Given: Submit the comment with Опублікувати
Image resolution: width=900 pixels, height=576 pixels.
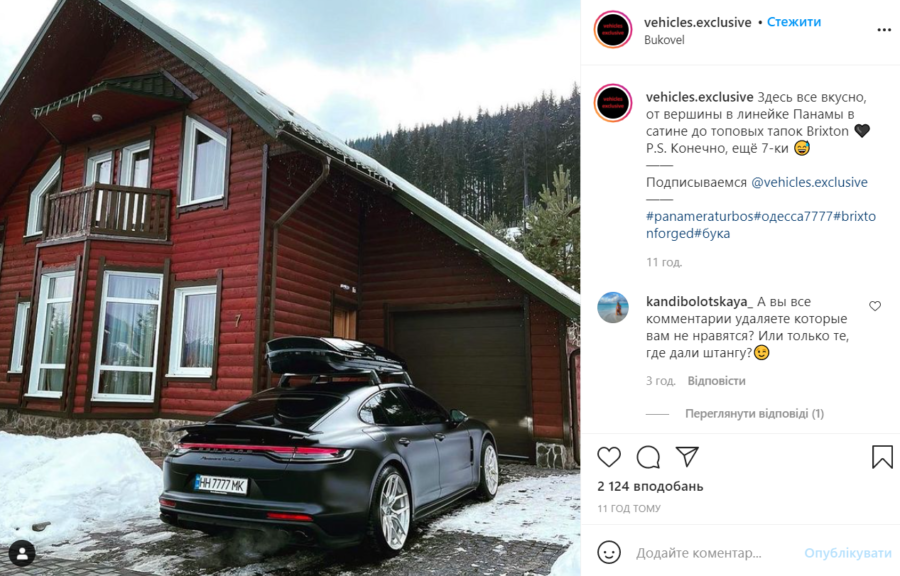Looking at the screenshot, I should (848, 552).
